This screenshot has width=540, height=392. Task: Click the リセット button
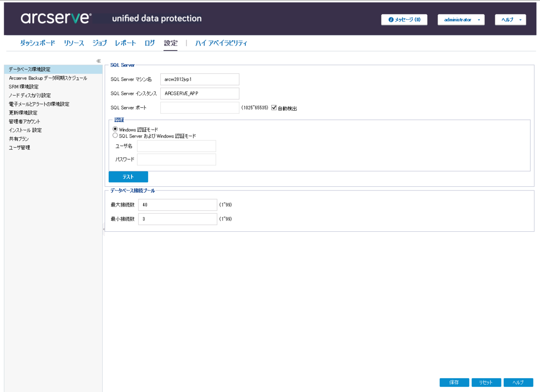tap(486, 382)
